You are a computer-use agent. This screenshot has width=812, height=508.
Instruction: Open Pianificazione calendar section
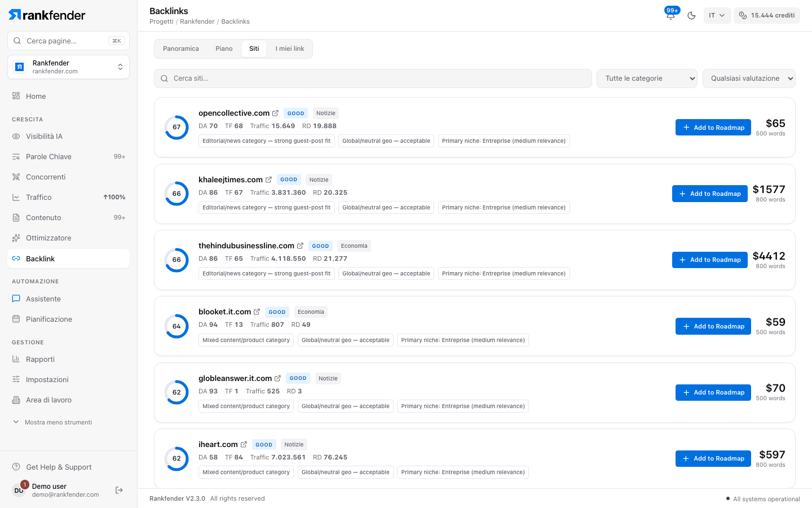[x=68, y=319]
